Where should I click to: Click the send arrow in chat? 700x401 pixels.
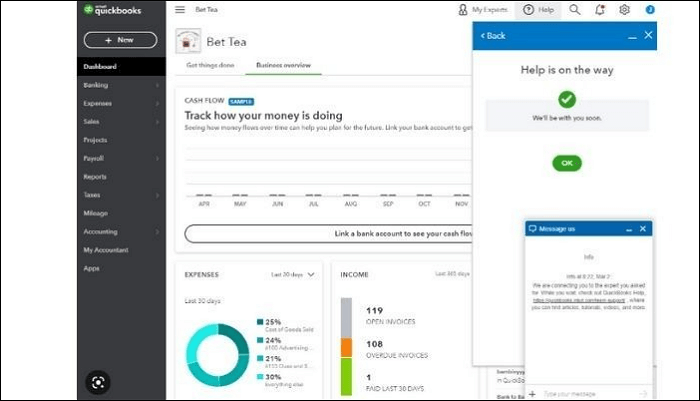(643, 394)
